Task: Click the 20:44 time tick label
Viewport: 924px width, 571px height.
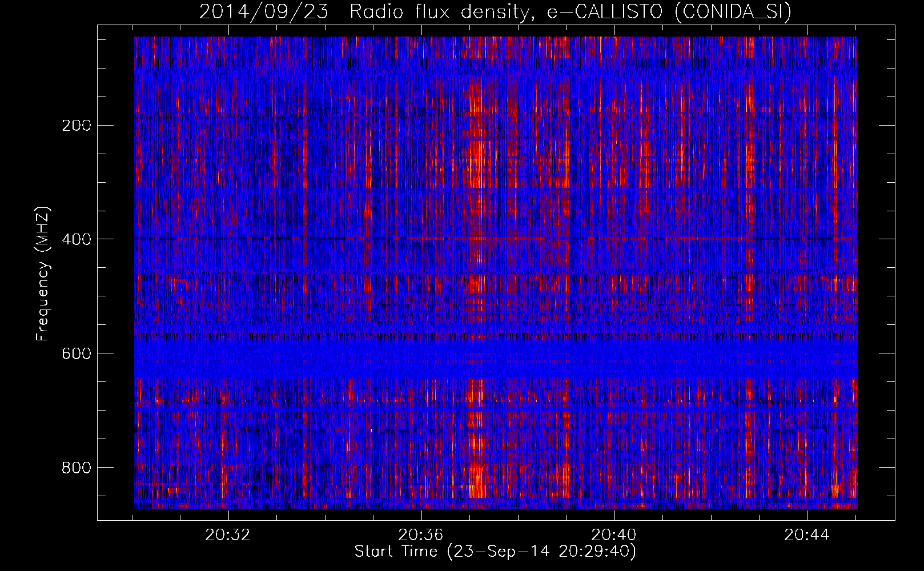Action: tap(807, 535)
